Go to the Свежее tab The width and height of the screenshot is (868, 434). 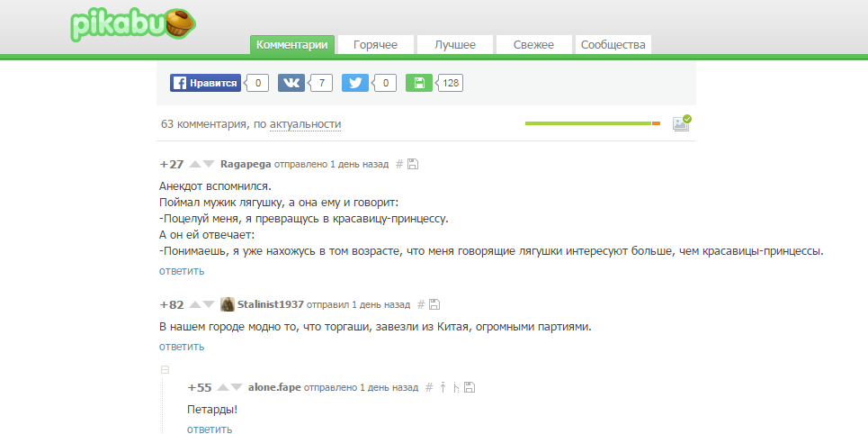[533, 45]
